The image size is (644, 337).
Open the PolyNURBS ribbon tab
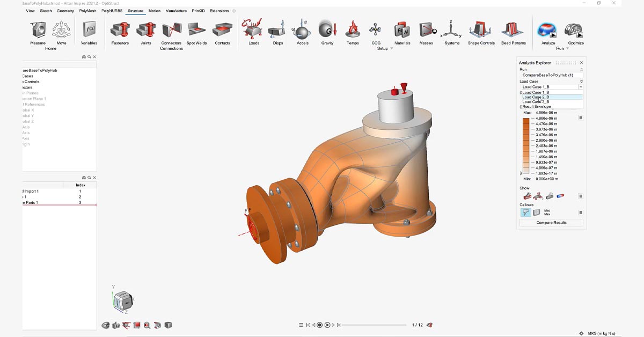tap(112, 11)
